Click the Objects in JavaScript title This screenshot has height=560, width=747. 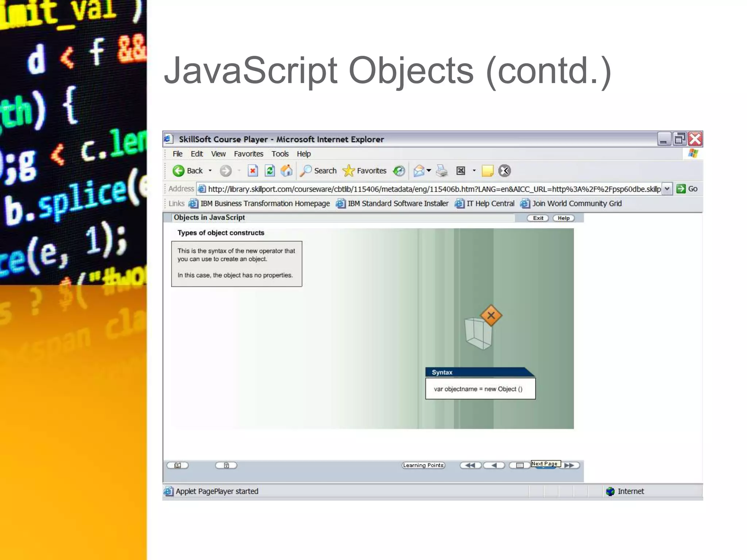point(209,217)
